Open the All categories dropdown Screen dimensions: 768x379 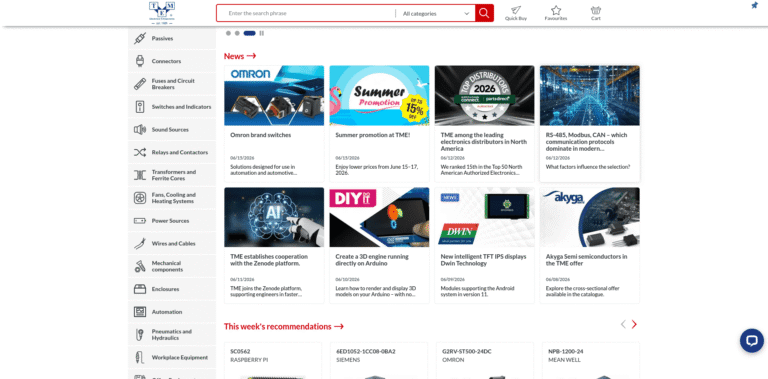435,14
